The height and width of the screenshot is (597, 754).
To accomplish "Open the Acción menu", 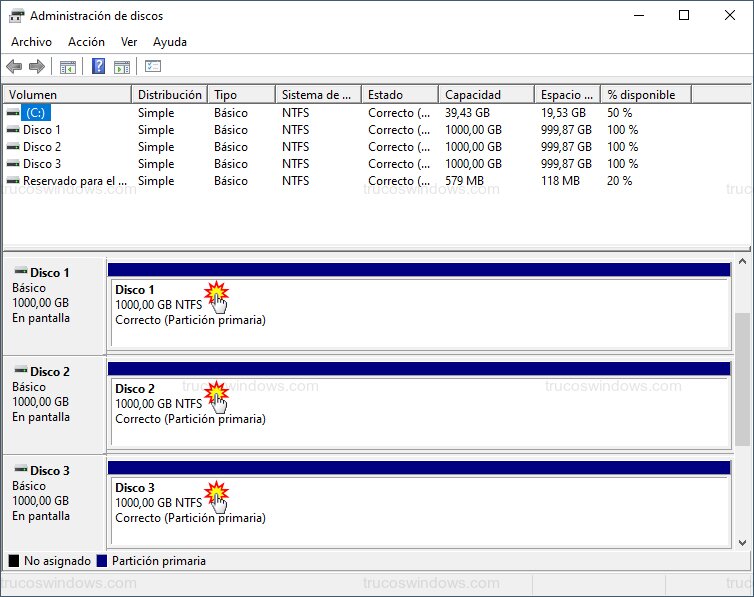I will click(x=86, y=42).
